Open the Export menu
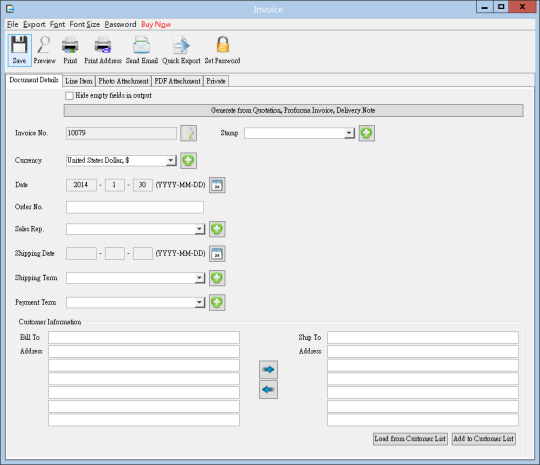 [x=34, y=24]
